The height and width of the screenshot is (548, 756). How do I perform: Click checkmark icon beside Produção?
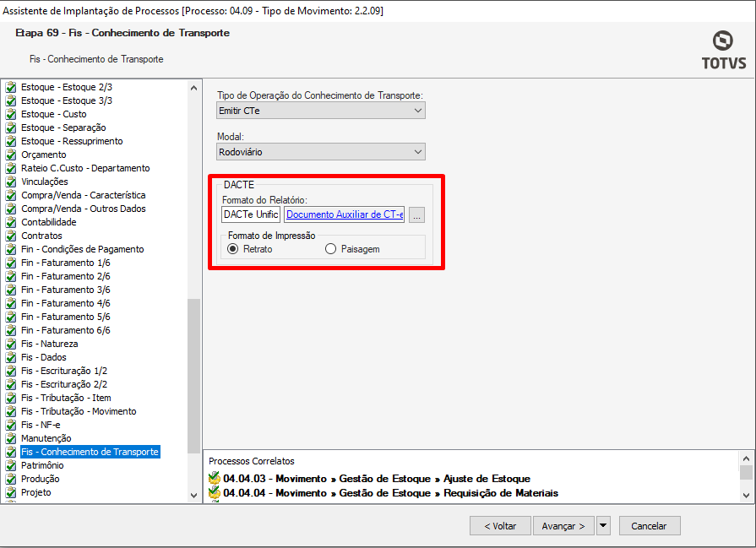(x=11, y=479)
